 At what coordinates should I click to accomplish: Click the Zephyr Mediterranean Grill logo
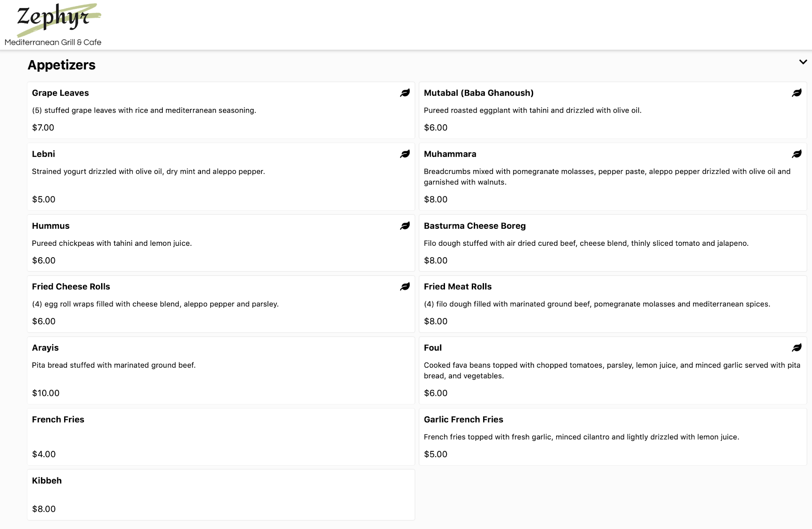(x=53, y=25)
